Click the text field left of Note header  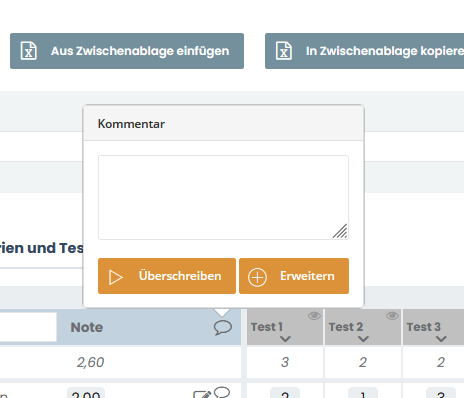pyautogui.click(x=28, y=327)
